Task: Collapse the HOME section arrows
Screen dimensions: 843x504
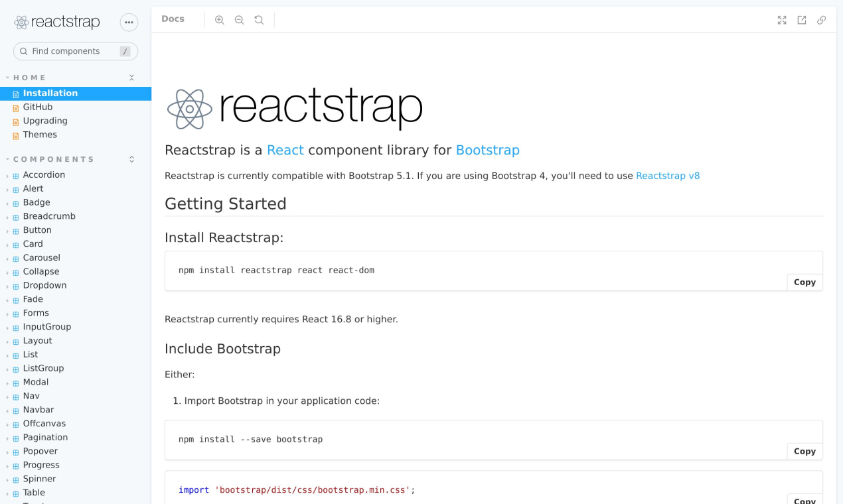Action: coord(131,78)
